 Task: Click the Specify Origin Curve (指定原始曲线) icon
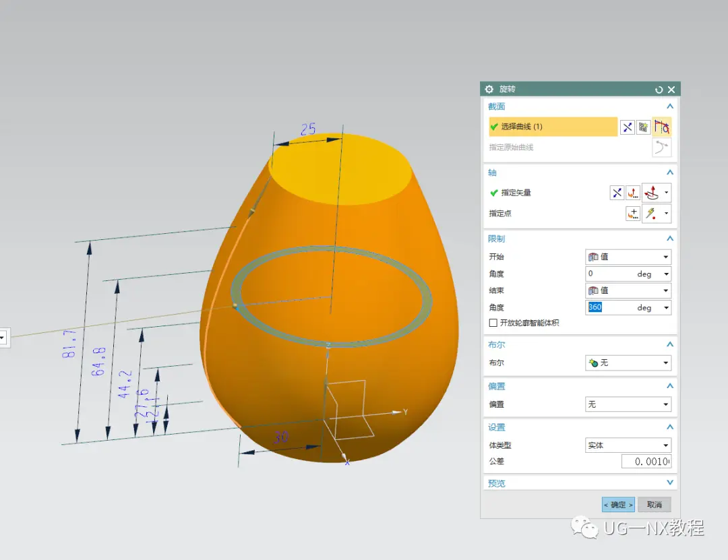(661, 148)
